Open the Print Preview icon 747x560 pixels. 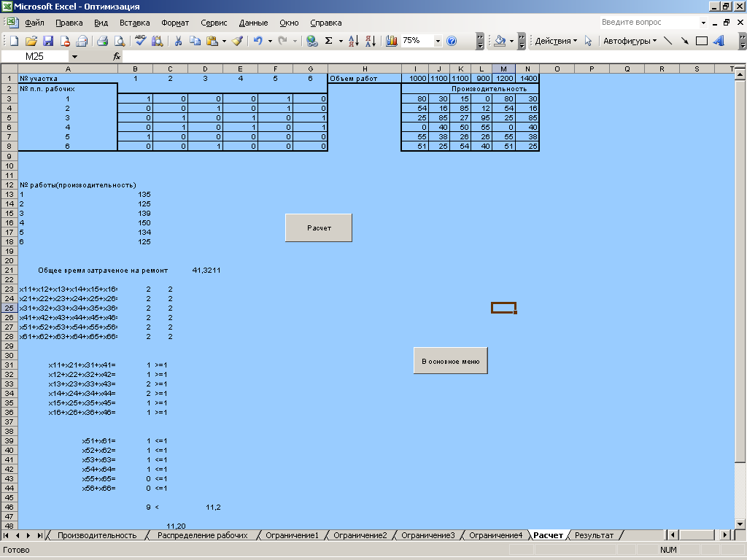pos(119,41)
